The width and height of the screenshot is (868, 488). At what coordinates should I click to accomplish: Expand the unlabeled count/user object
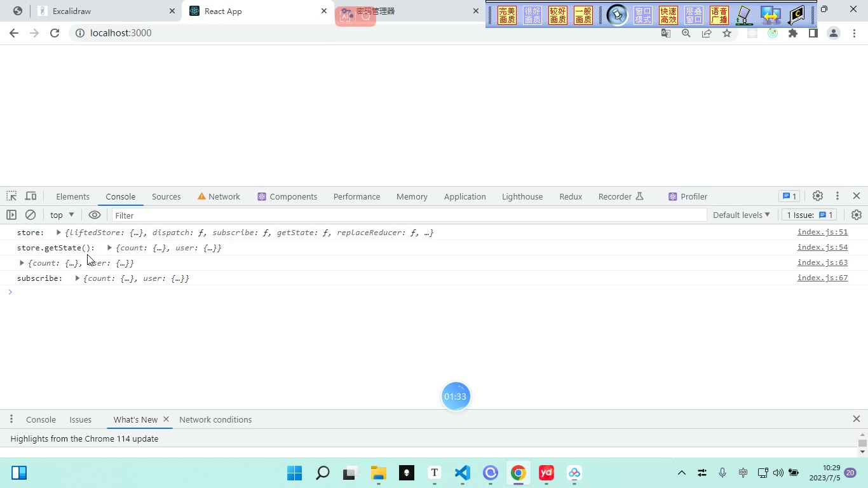[22, 263]
